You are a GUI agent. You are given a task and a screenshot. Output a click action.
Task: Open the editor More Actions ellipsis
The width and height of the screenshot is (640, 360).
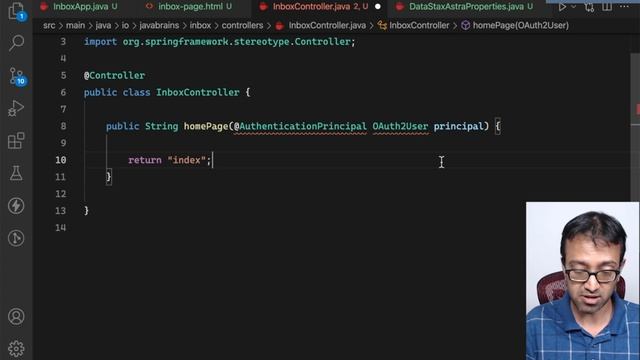[x=624, y=7]
